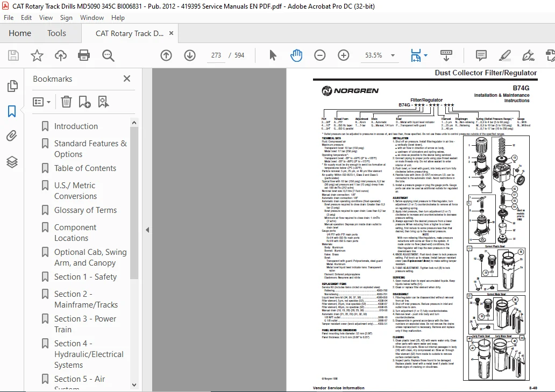
Task: Open Section 2 - Mainframe/Tracks bookmark
Action: click(86, 300)
